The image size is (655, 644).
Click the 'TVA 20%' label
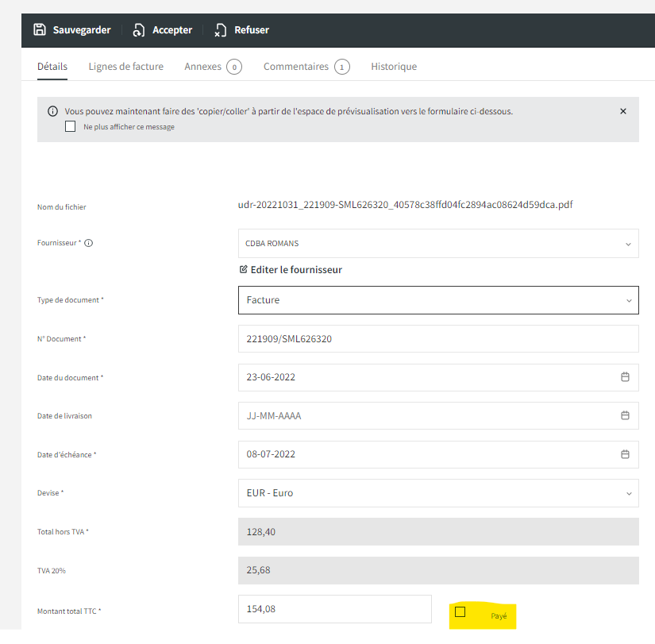coord(52,570)
